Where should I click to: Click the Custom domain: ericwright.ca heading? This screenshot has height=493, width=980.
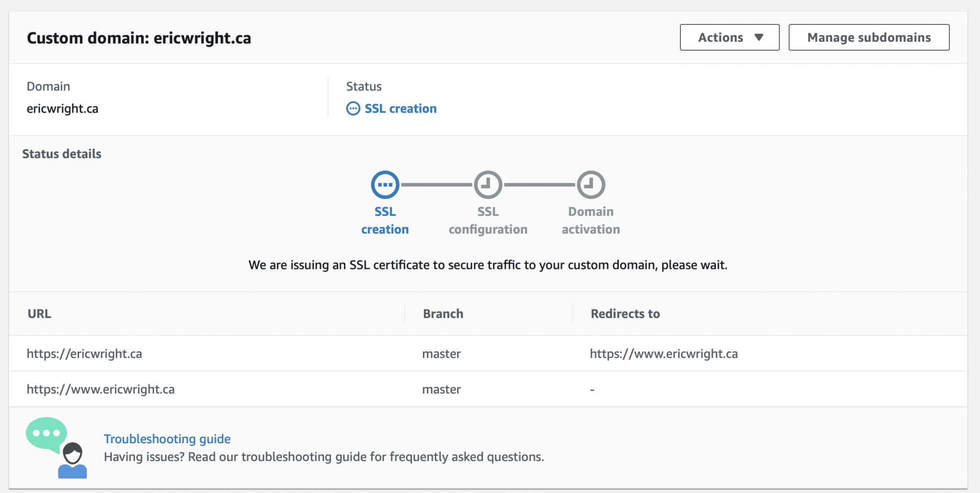point(139,38)
